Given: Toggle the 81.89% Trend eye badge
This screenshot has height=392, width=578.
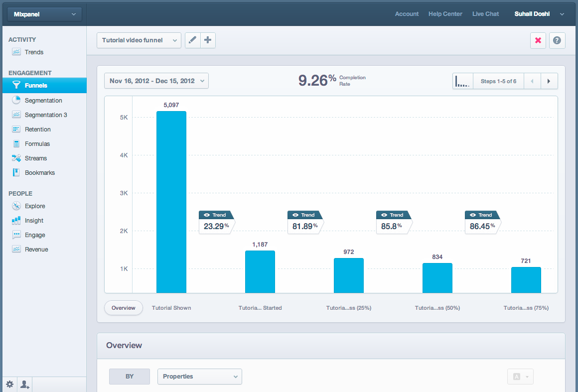Looking at the screenshot, I should coord(304,215).
